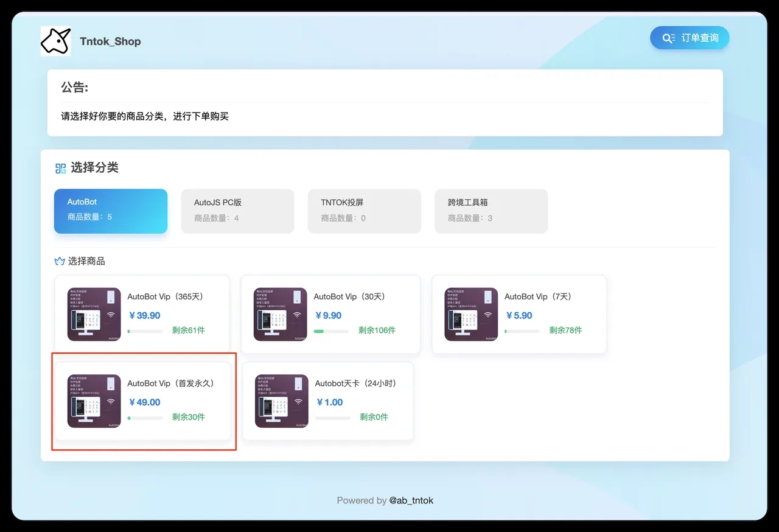Click the crown icon beside 选择商品
Image resolution: width=779 pixels, height=532 pixels.
point(60,261)
